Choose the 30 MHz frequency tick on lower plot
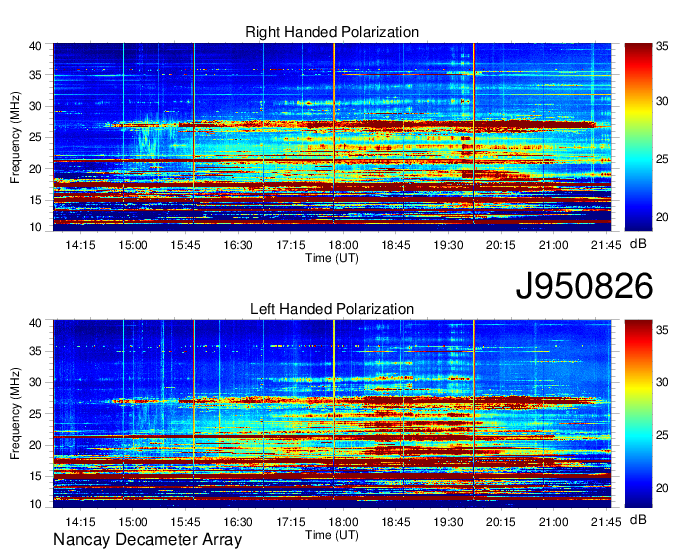 pos(35,382)
